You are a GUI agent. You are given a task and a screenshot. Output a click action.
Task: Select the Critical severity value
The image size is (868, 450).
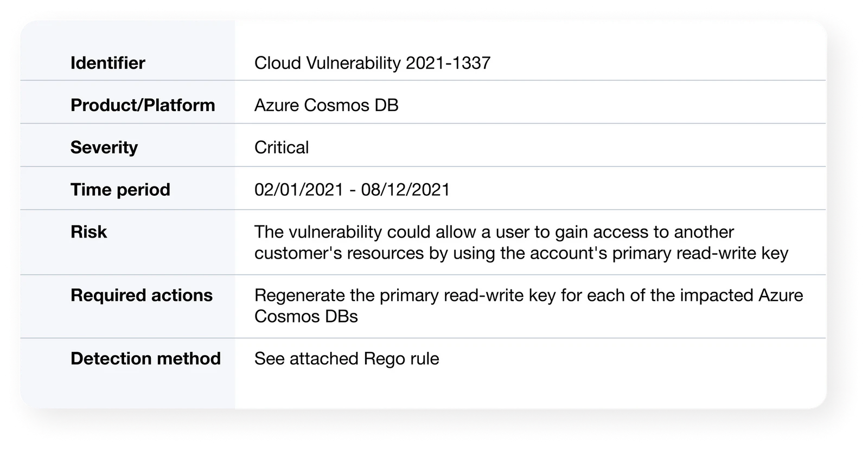point(282,147)
